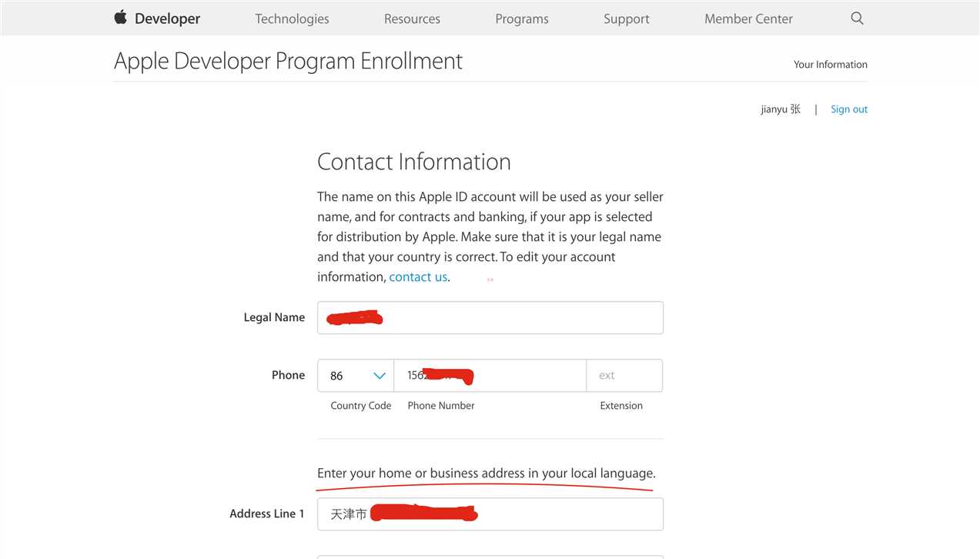
Task: Click the Your Information step label
Action: point(831,65)
